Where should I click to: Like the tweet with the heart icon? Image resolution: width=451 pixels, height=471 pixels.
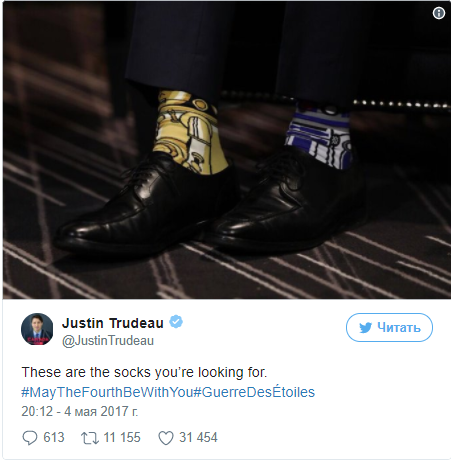point(166,438)
